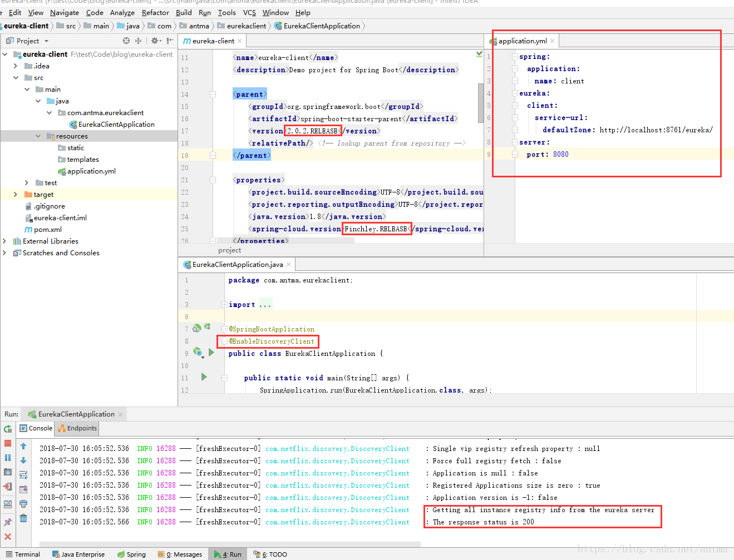Viewport: 734px width, 560px height.
Task: Click the 4: Run tool window button
Action: [228, 554]
